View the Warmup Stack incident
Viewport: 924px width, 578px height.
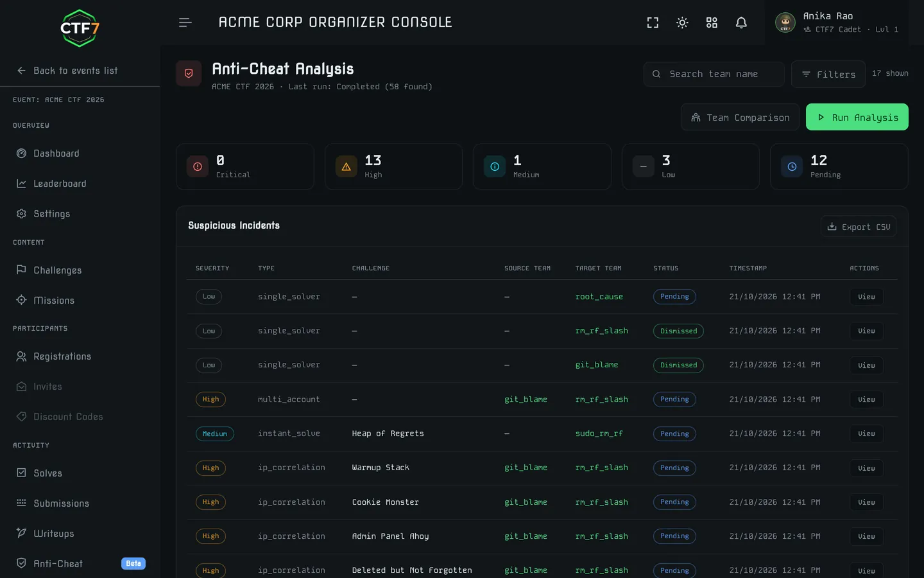[x=866, y=468]
